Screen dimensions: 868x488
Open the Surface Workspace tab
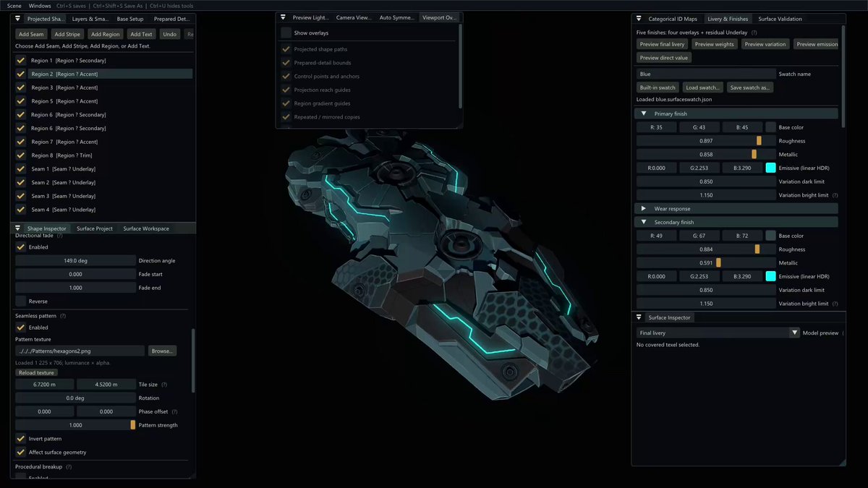coord(146,228)
